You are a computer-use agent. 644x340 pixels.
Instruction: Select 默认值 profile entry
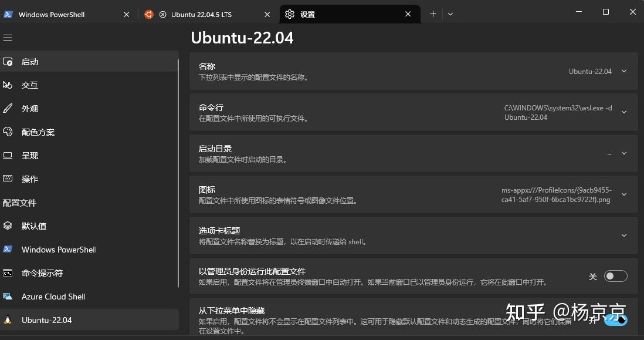[89, 225]
